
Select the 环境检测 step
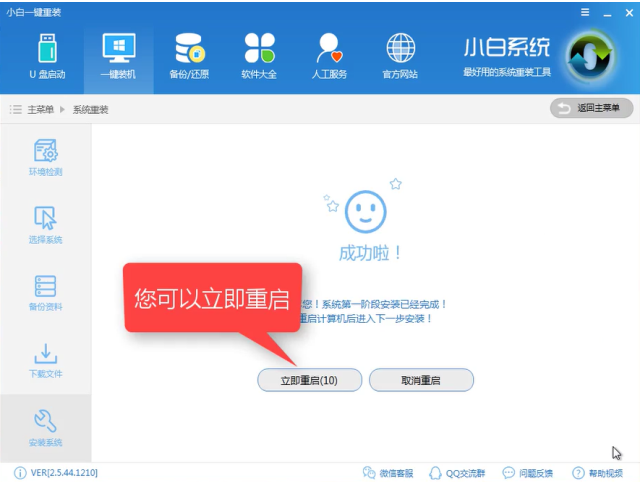[x=45, y=158]
